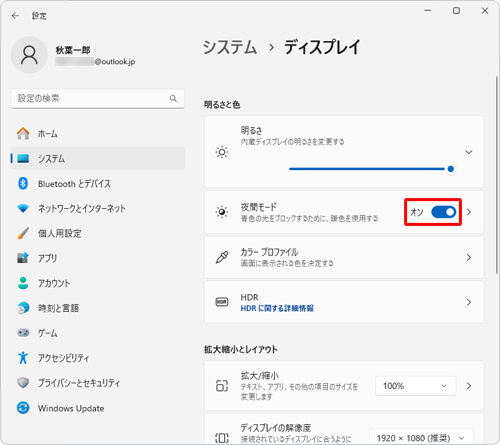Select アクセシビリティ in sidebar
The width and height of the screenshot is (500, 445).
(x=98, y=358)
